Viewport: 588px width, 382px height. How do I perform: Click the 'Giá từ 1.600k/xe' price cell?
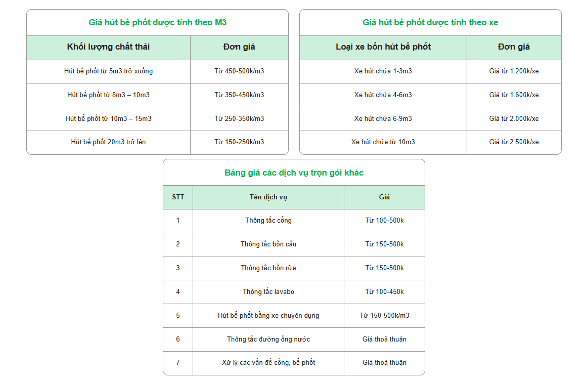(514, 95)
